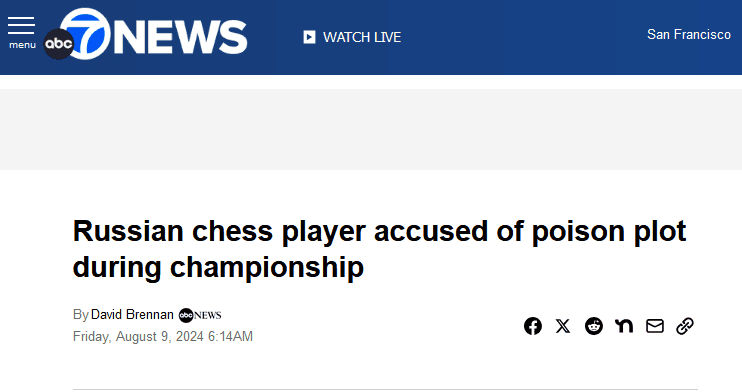Click the "menu" text label
The height and width of the screenshot is (392, 742).
[x=22, y=45]
